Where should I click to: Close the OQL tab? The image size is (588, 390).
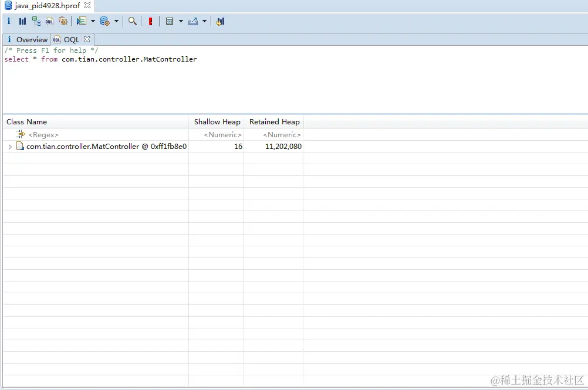[x=87, y=39]
